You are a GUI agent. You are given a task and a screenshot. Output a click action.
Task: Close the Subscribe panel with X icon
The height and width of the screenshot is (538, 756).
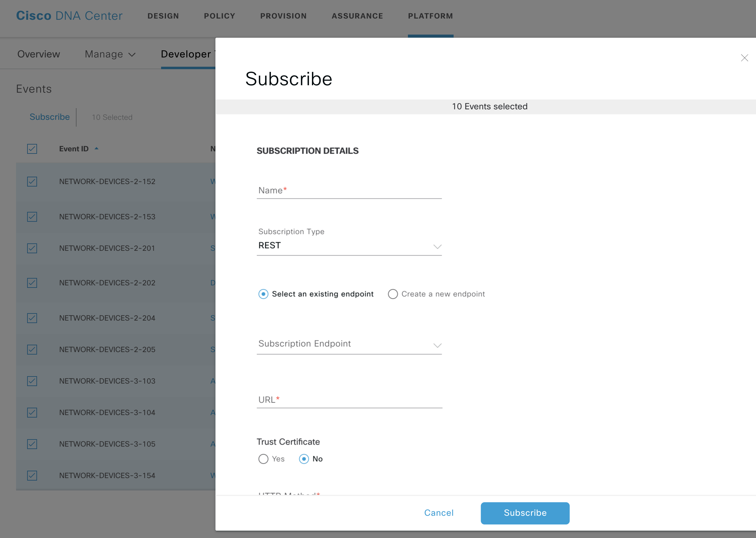point(744,58)
